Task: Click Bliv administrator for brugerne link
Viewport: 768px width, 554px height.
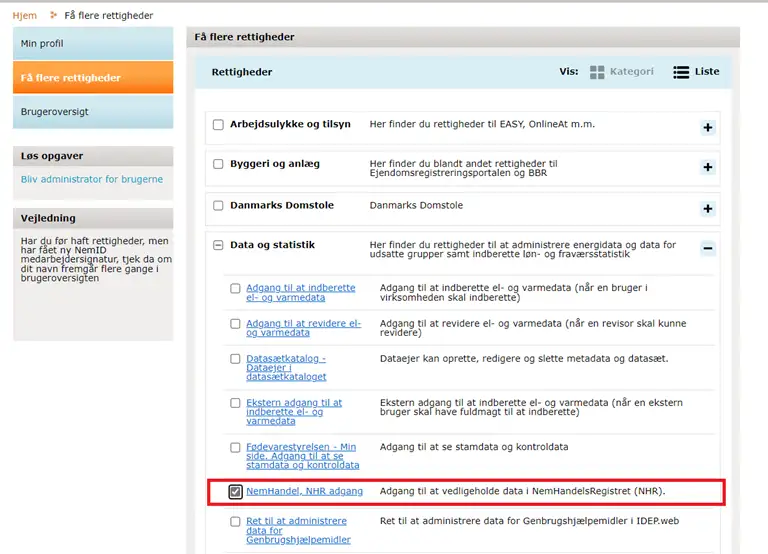Action: coord(92,180)
